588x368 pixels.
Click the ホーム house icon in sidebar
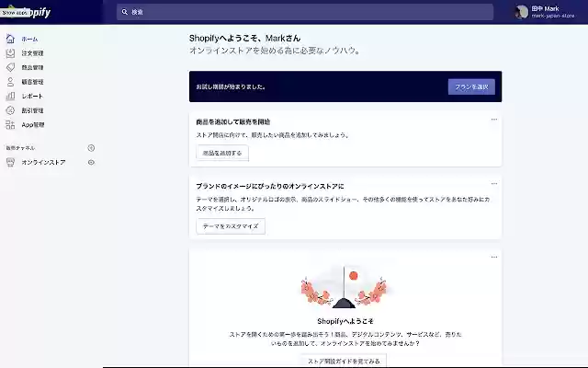(10, 39)
